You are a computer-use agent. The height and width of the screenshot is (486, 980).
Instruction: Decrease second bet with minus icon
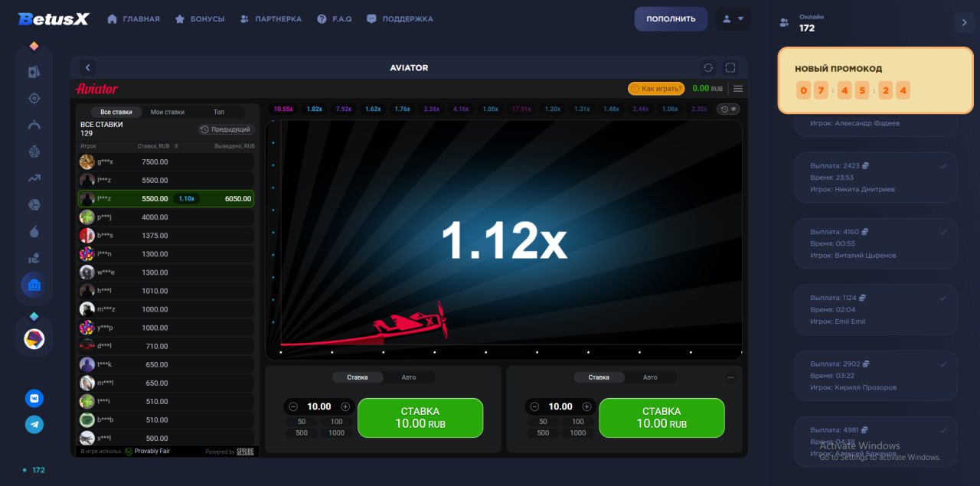534,407
